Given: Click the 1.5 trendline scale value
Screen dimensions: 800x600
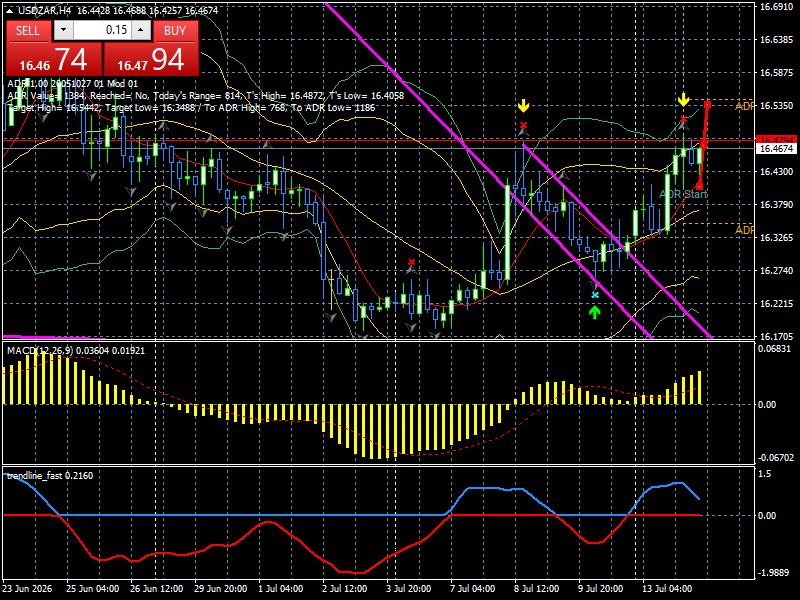Looking at the screenshot, I should pos(765,474).
